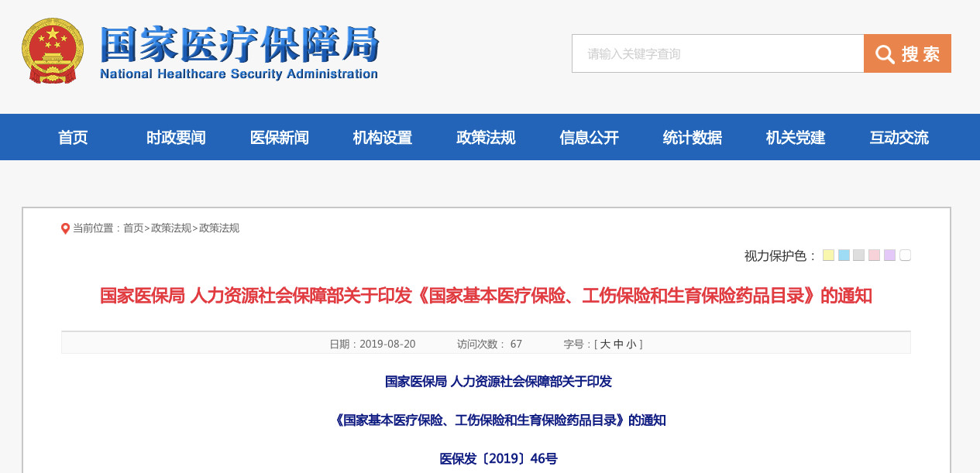980x473 pixels.
Task: Click the orange 搜索 search button
Action: 907,53
